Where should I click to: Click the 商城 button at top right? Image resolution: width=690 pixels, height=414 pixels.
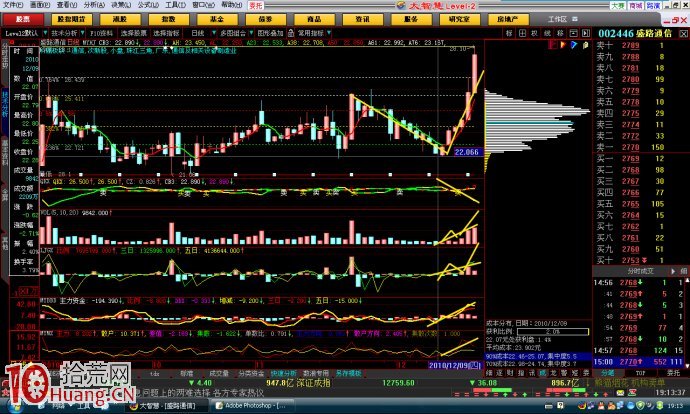tap(635, 5)
